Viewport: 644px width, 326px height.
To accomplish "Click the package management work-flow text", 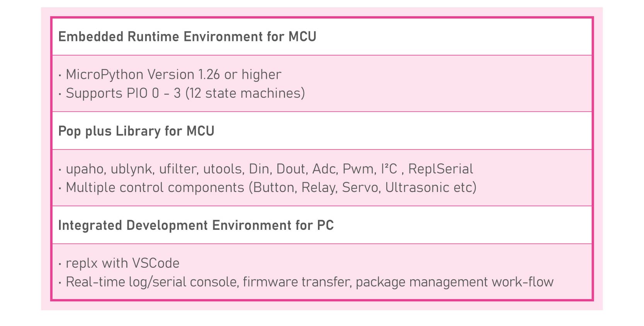I will click(454, 282).
